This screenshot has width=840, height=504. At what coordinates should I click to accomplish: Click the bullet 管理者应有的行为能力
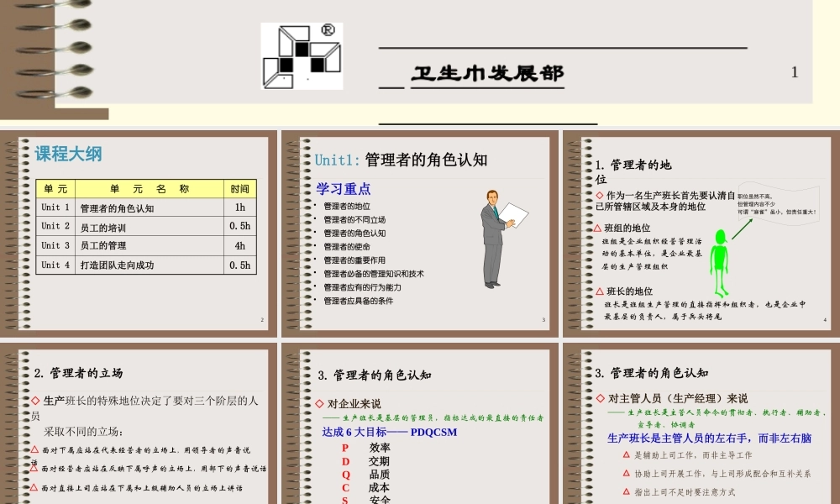pos(362,287)
